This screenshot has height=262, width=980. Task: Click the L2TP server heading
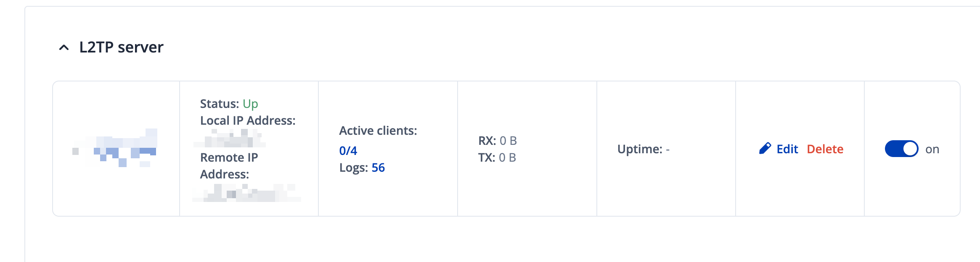coord(121,47)
